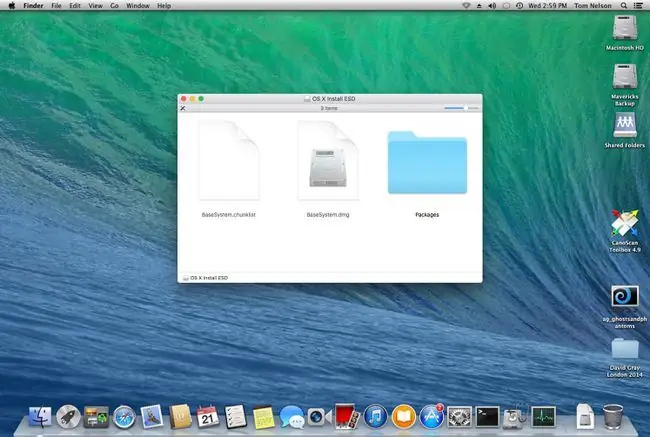650x437 pixels.
Task: Open Finder from the Dock
Action: [40, 416]
